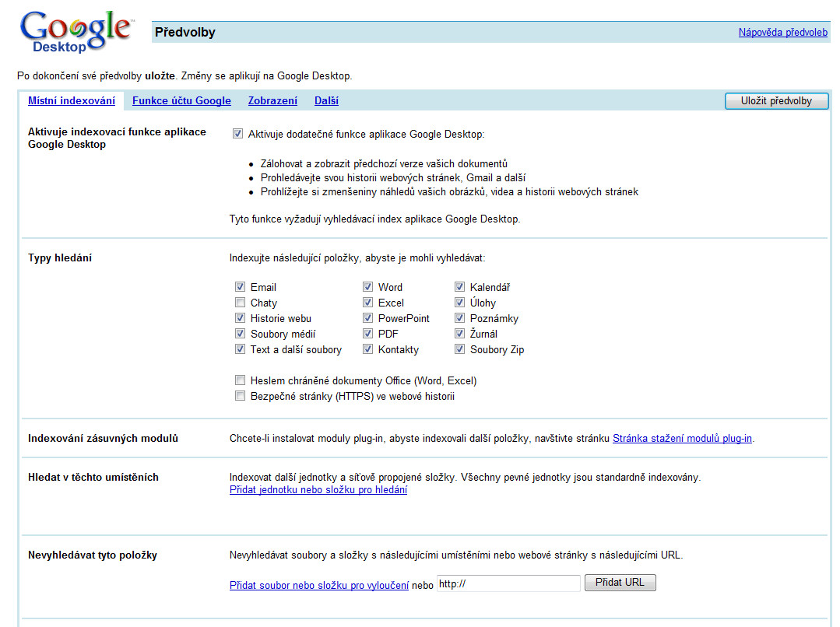
Task: Enable the Chaty checkbox
Action: (x=240, y=302)
